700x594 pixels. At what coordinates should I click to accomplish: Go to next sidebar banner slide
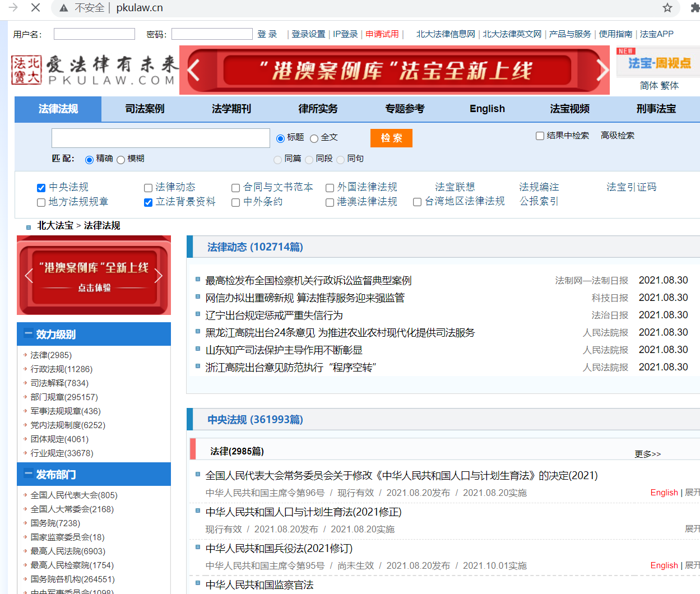point(158,275)
